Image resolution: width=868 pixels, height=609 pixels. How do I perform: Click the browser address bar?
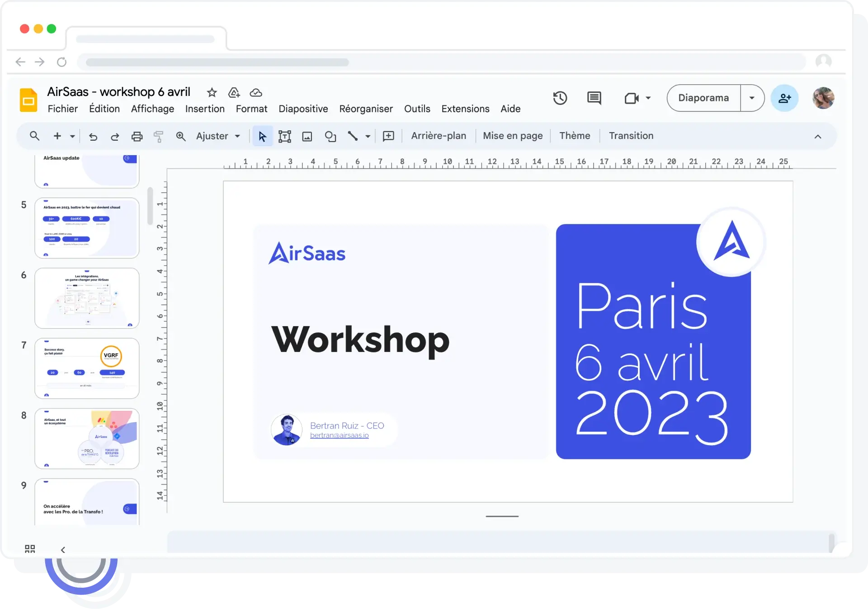point(441,62)
